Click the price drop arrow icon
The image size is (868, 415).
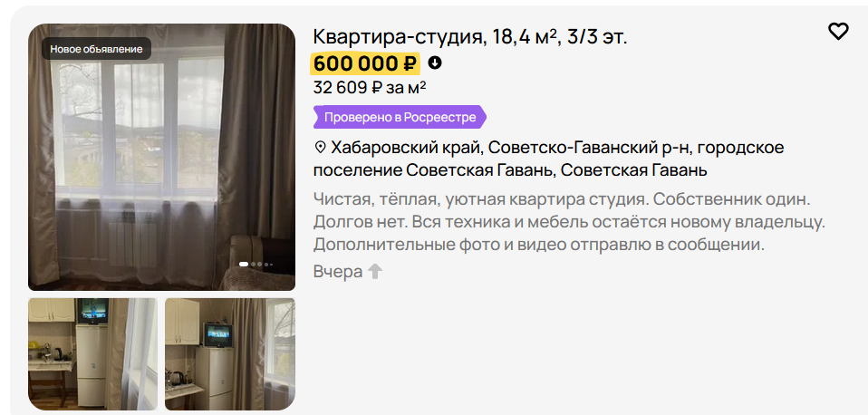coord(435,63)
